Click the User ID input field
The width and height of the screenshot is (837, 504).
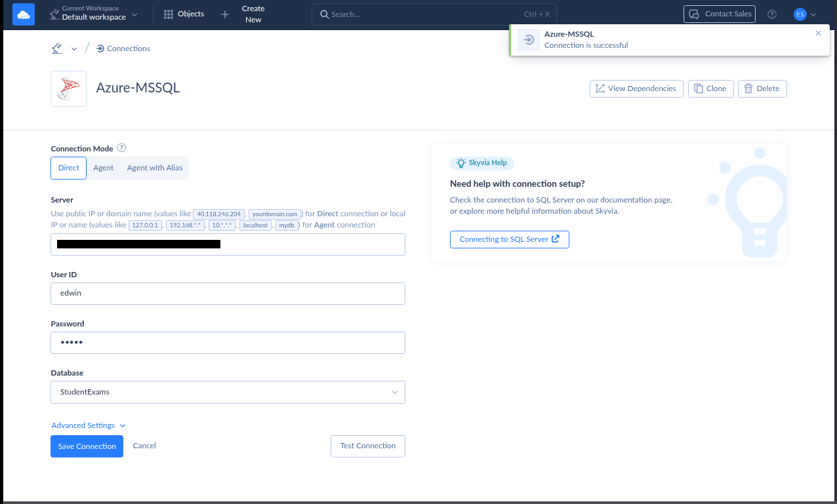[x=228, y=294]
